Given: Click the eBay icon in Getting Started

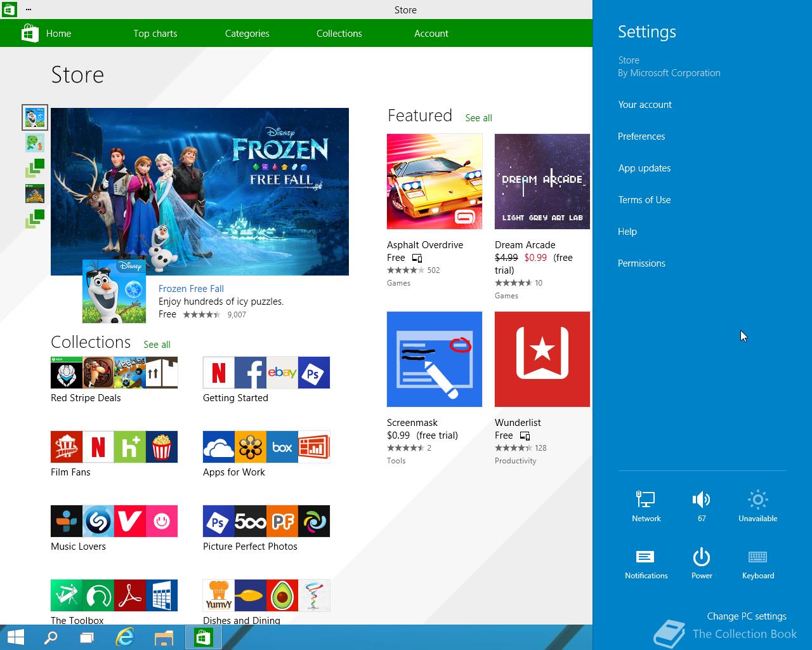Looking at the screenshot, I should (282, 373).
